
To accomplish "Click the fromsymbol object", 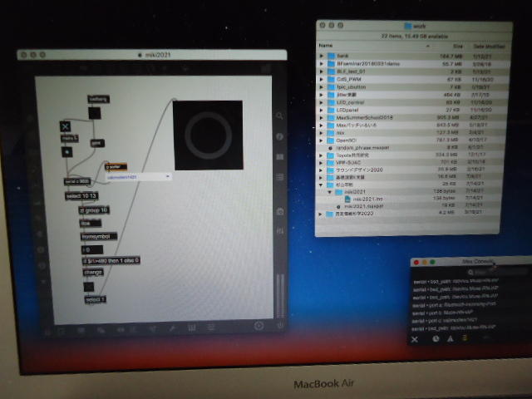I will 98,236.
